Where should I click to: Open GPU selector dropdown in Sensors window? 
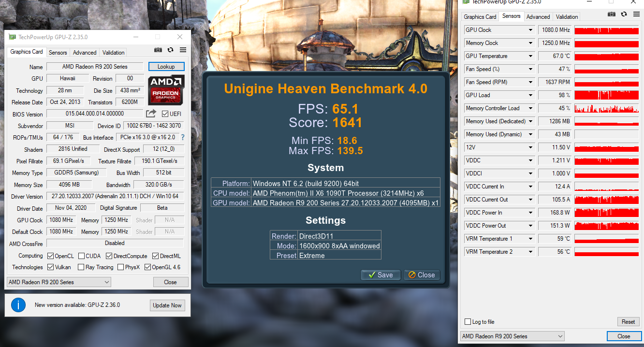[x=512, y=336]
